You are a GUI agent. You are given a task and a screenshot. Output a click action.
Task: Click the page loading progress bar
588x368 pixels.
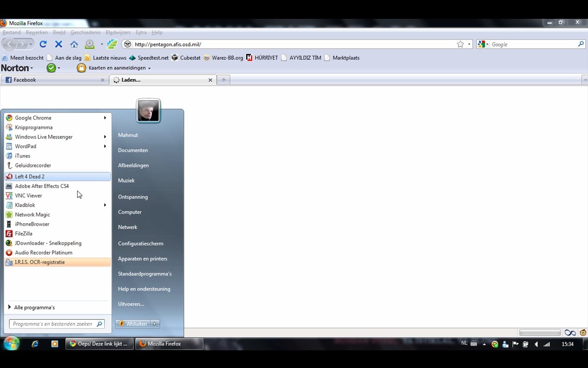click(540, 333)
